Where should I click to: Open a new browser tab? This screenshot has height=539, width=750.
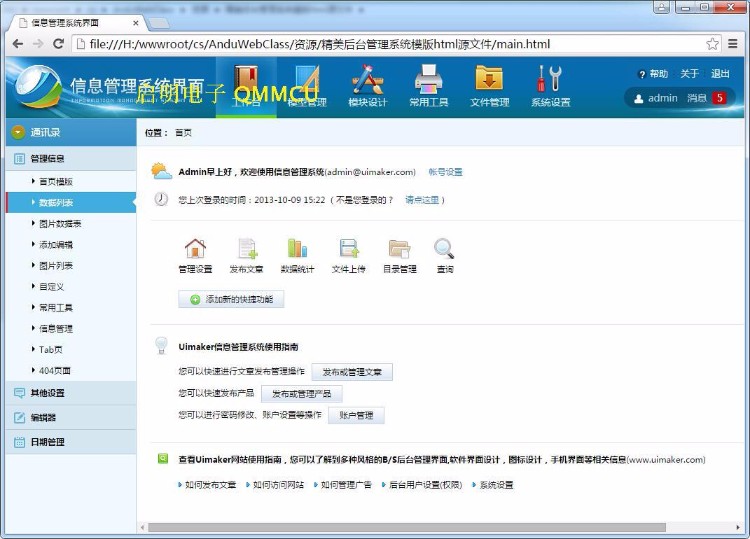pos(158,23)
